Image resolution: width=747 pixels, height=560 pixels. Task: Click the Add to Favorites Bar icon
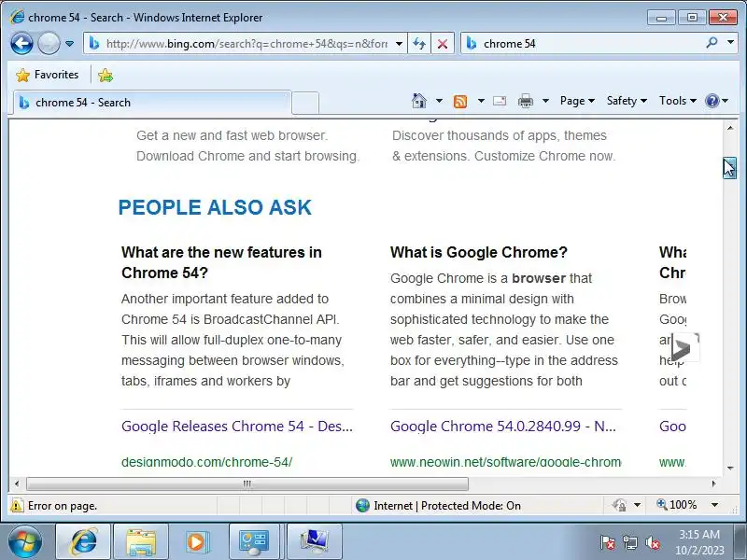pyautogui.click(x=106, y=76)
